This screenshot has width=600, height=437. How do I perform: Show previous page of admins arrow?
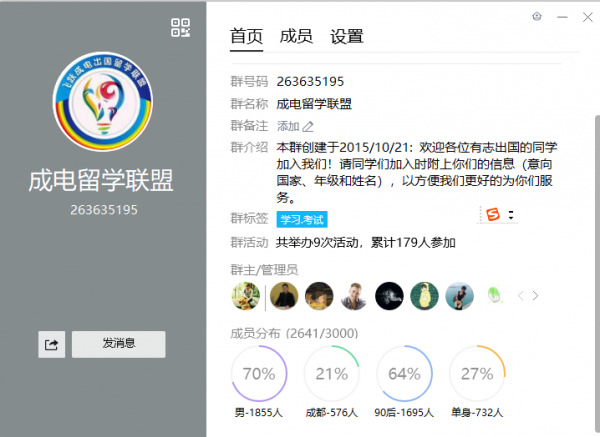tap(519, 296)
